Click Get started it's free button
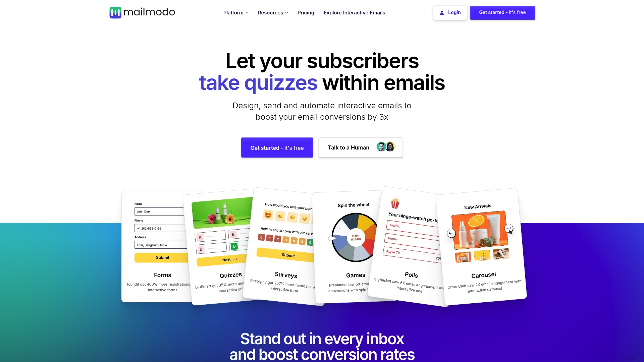 coord(277,147)
